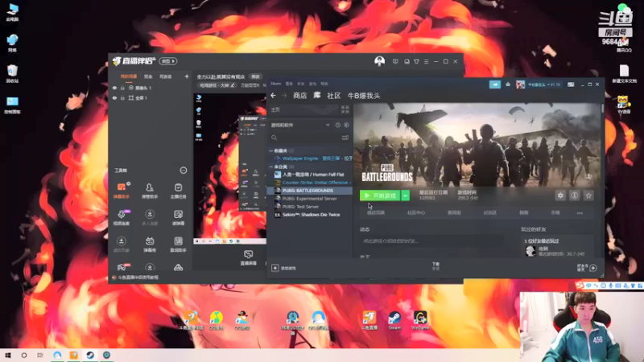
Task: Go back with the Steam left arrow
Action: [274, 95]
